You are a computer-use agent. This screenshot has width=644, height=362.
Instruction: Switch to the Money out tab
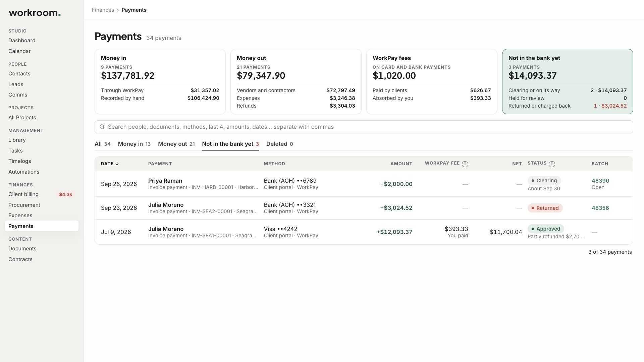(x=176, y=144)
